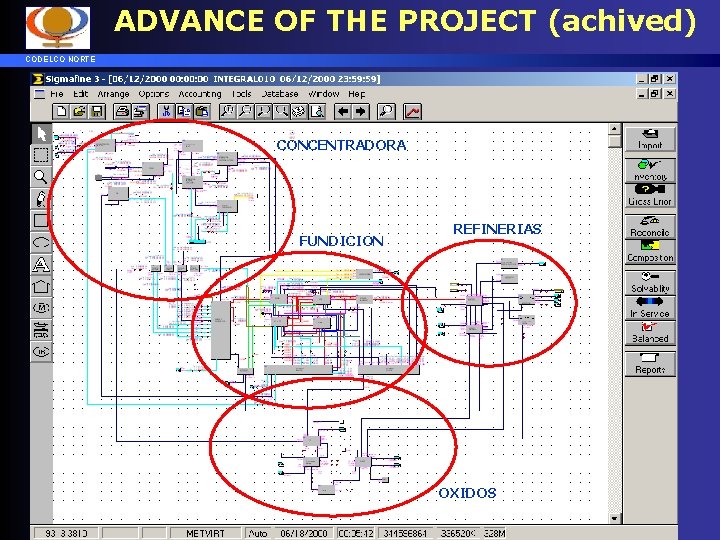Click the In Service button
Image resolution: width=720 pixels, height=540 pixels.
[x=650, y=308]
